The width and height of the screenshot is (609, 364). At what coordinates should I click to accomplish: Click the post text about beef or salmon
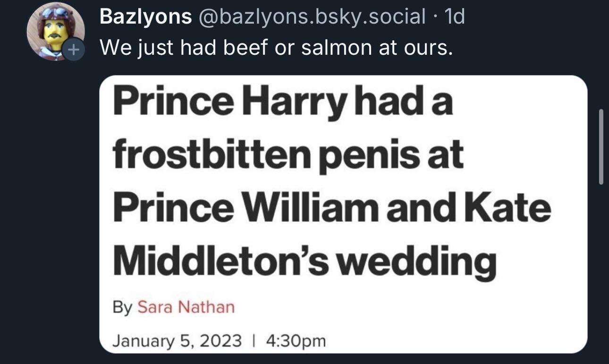(276, 48)
